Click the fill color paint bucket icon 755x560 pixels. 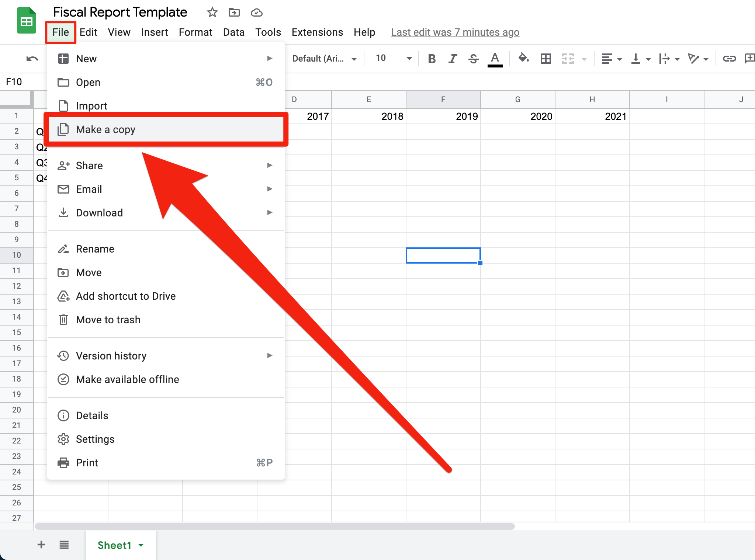(x=523, y=58)
